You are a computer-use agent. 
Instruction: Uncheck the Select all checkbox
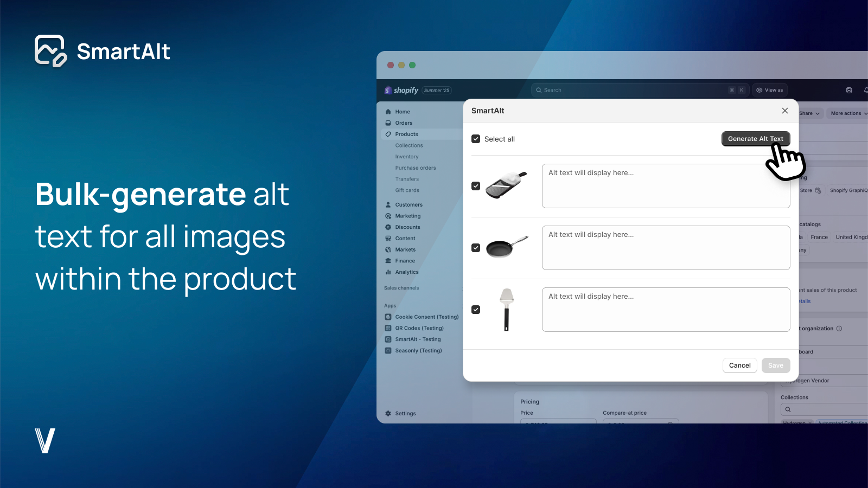(x=476, y=139)
